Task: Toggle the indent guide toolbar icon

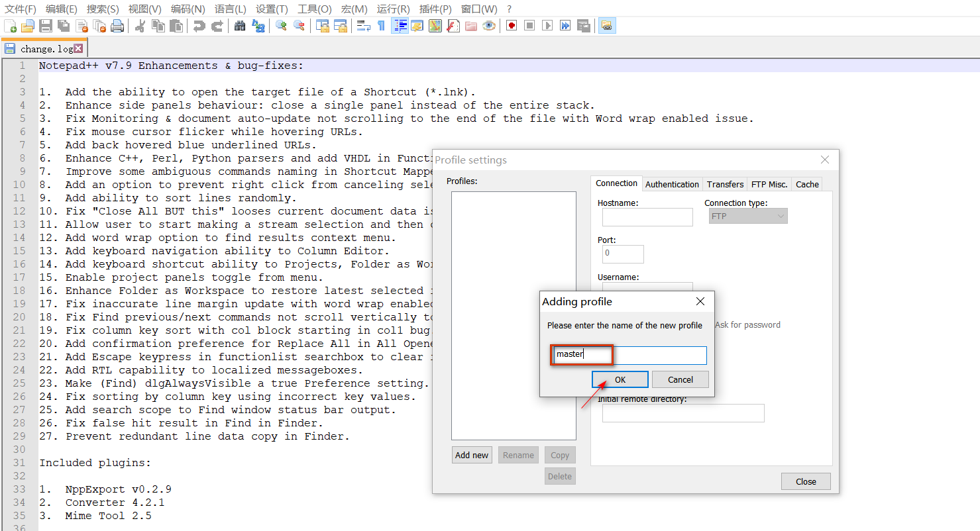Action: pyautogui.click(x=400, y=26)
